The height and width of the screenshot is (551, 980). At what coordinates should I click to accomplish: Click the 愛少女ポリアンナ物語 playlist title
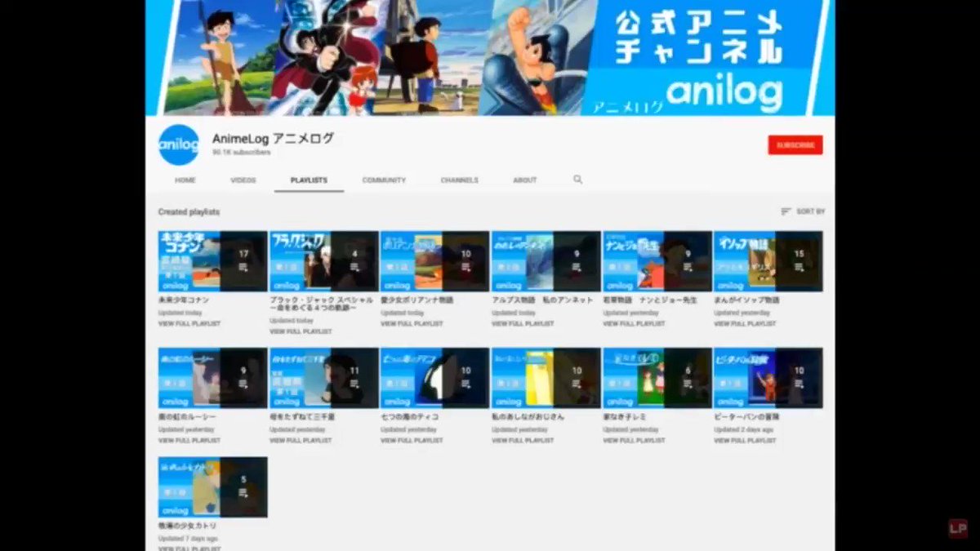click(416, 300)
